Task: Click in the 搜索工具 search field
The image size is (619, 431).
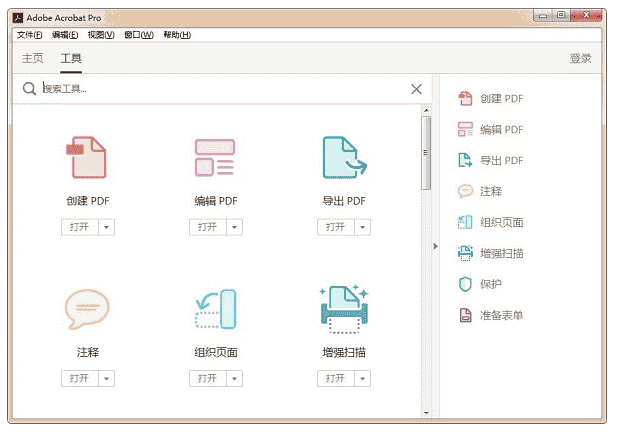Action: click(x=220, y=89)
